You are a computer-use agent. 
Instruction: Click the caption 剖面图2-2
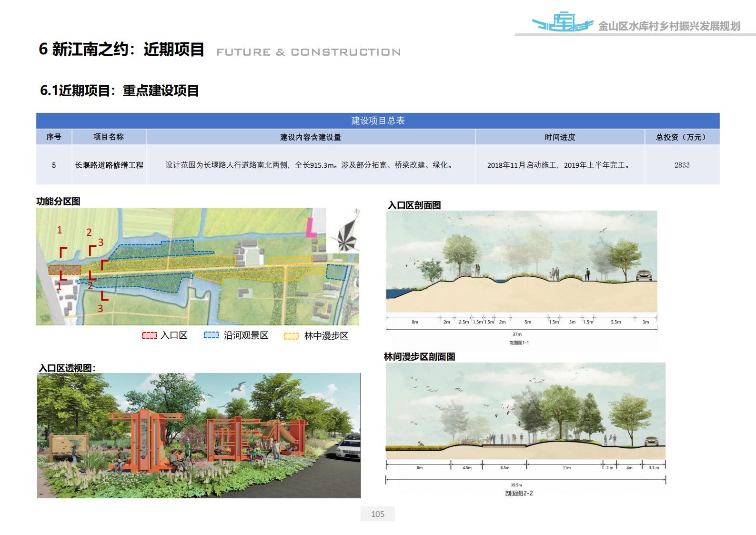[x=519, y=494]
